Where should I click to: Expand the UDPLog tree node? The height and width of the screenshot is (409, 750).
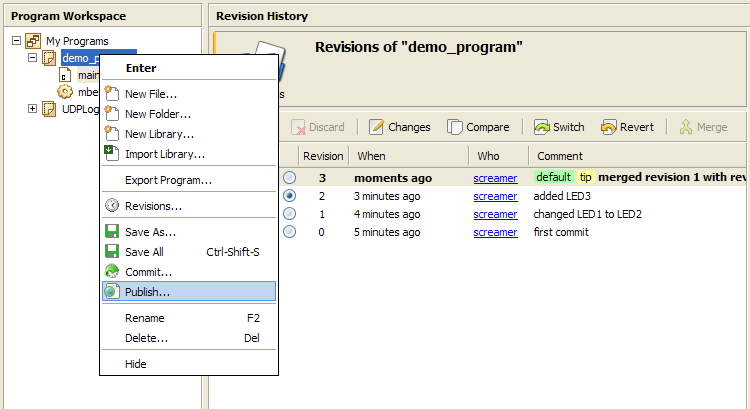(33, 109)
